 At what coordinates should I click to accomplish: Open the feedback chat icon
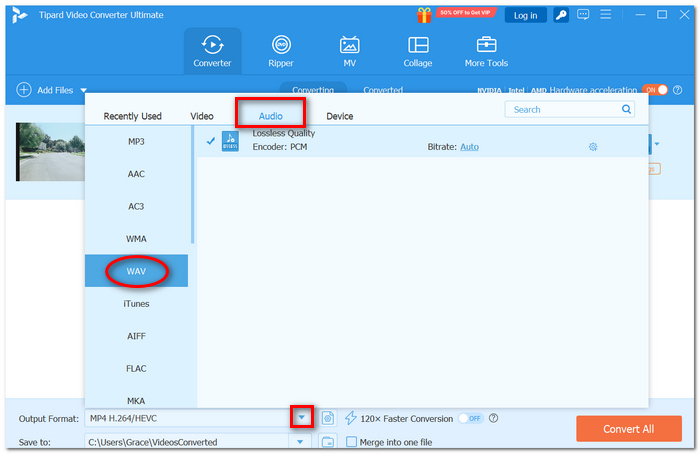click(x=583, y=15)
